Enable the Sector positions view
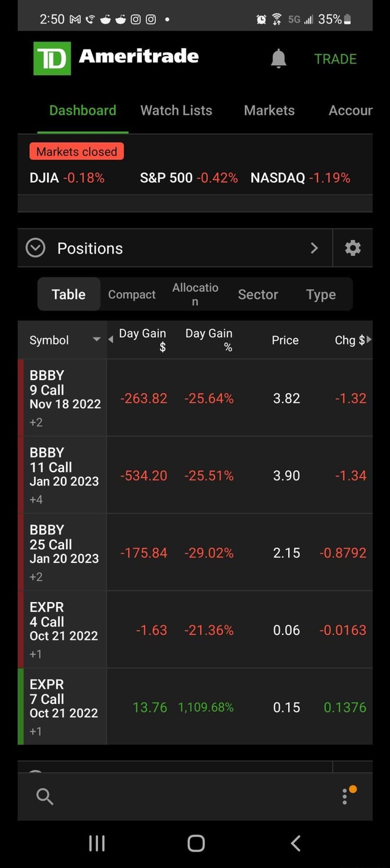Screen dimensions: 390x868 click(x=258, y=294)
